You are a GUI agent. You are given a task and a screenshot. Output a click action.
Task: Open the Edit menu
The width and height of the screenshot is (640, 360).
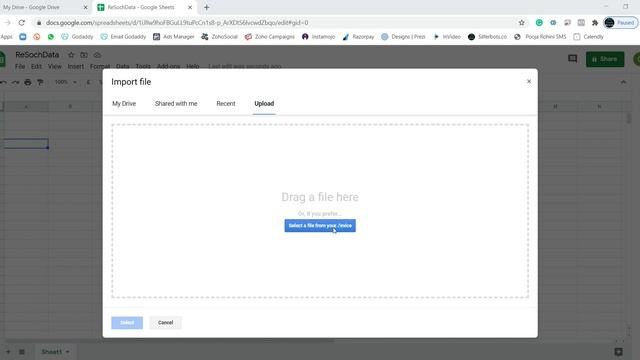(36, 66)
